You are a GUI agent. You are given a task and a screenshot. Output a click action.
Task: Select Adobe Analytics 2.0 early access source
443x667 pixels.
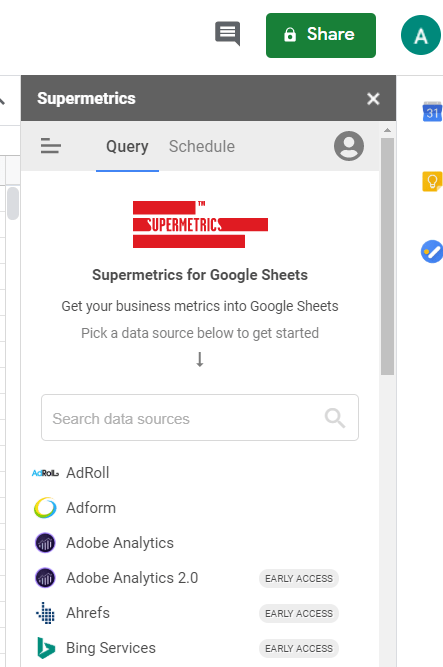click(x=200, y=578)
